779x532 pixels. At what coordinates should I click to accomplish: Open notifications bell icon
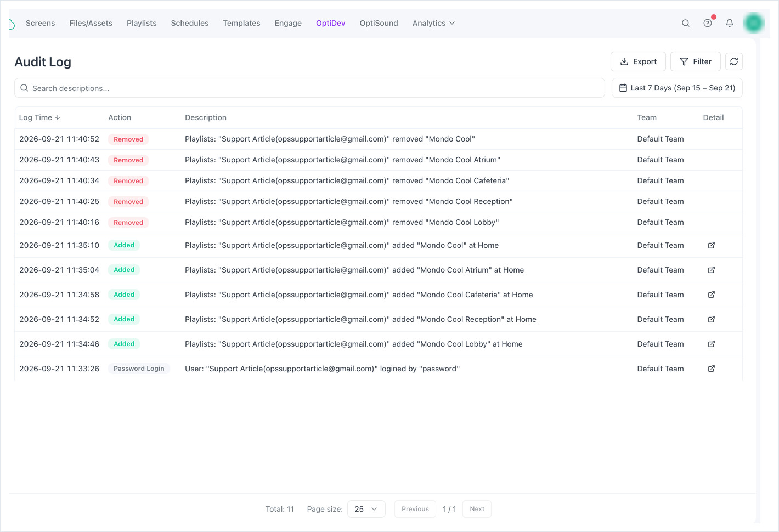pos(730,23)
